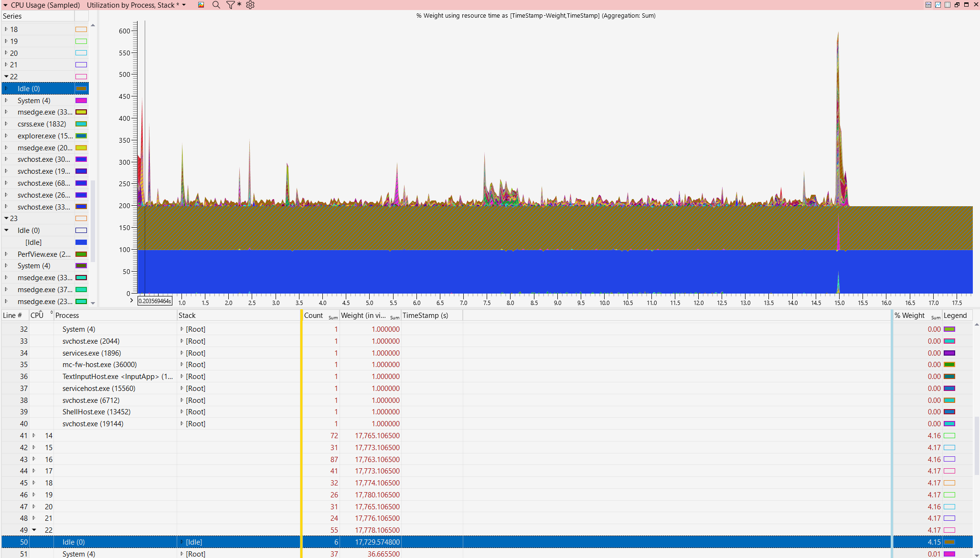Open the Utilization by Process, Stack preset dropdown
980x558 pixels.
(x=184, y=5)
